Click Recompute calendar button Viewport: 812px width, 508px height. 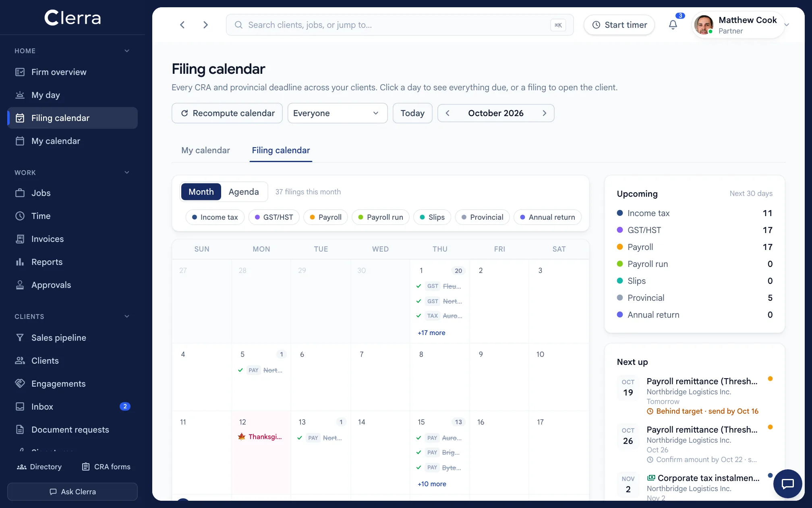tap(227, 113)
